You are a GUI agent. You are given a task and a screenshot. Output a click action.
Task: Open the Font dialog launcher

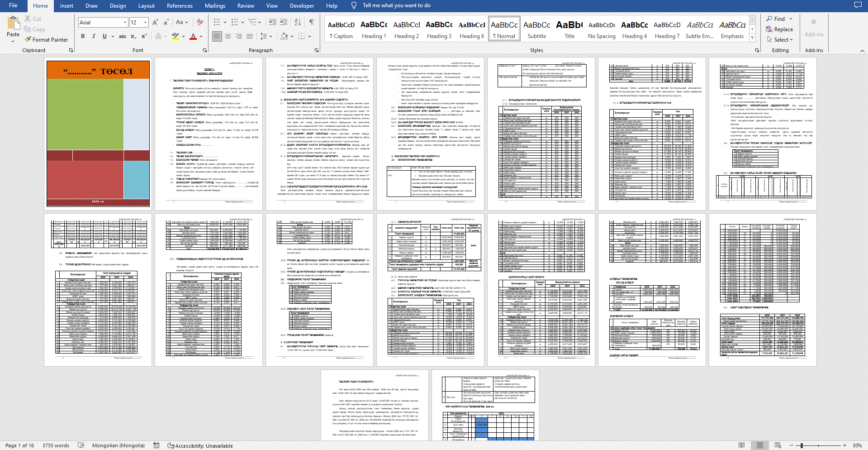(x=205, y=50)
